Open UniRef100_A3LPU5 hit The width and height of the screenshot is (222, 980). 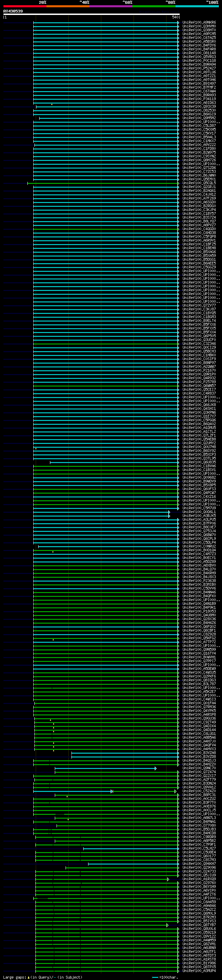[x=199, y=519]
